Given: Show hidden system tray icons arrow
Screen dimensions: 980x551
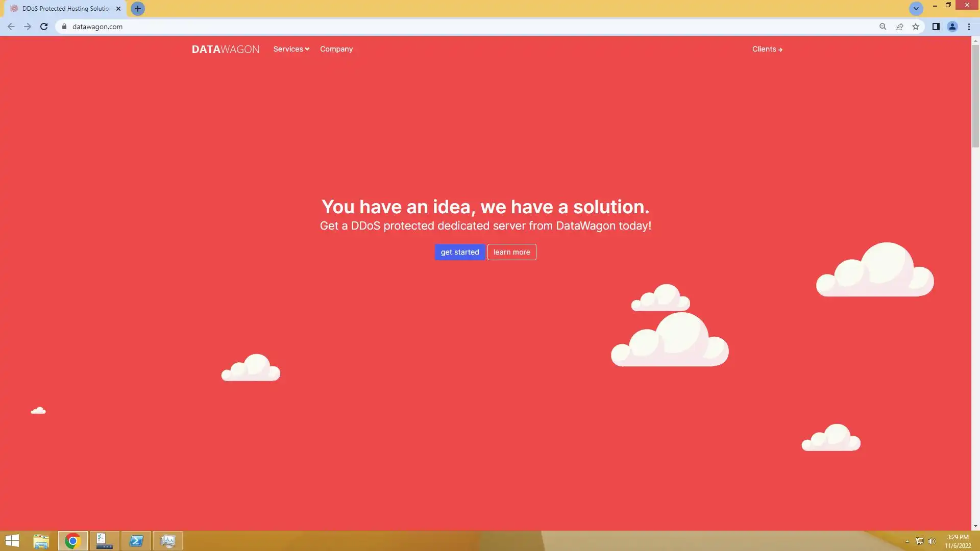Looking at the screenshot, I should (907, 541).
